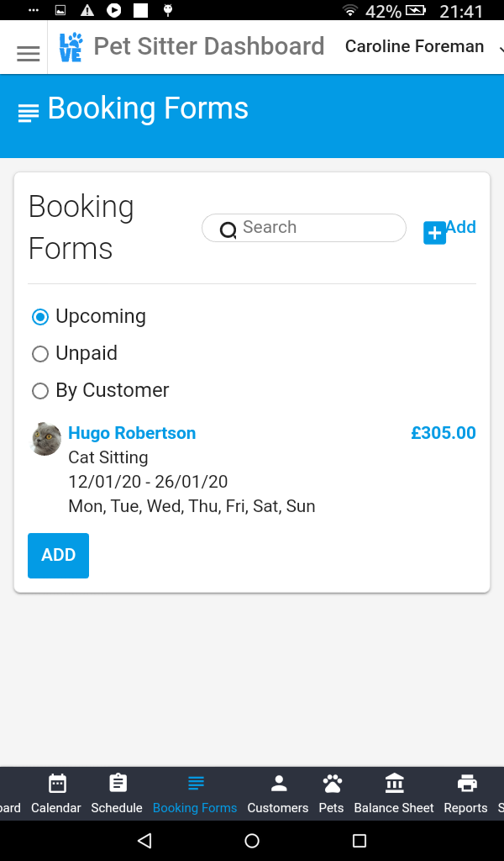Image resolution: width=504 pixels, height=861 pixels.
Task: Open the Balance Sheet bank icon
Action: click(x=394, y=794)
